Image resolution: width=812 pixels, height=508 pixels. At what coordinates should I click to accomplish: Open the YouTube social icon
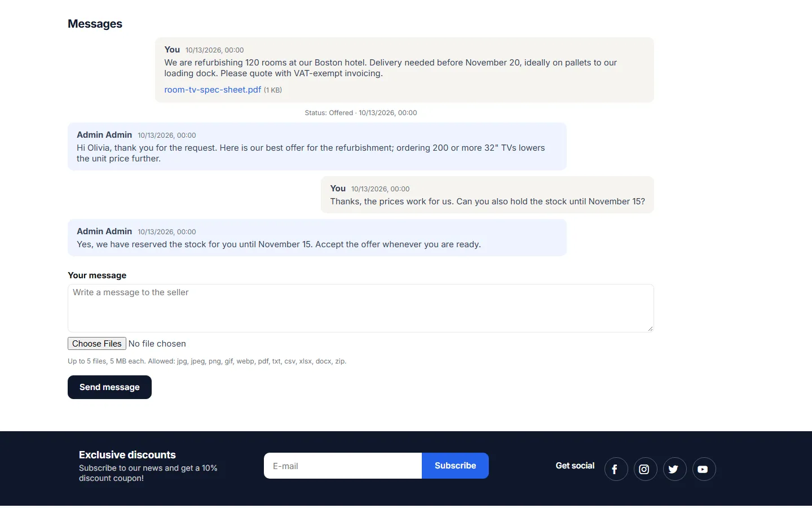tap(704, 469)
